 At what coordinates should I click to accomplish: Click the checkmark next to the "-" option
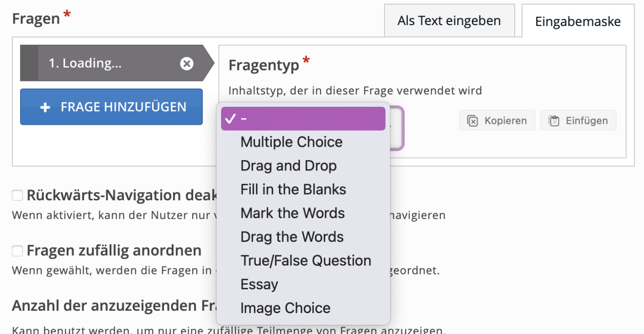point(231,119)
